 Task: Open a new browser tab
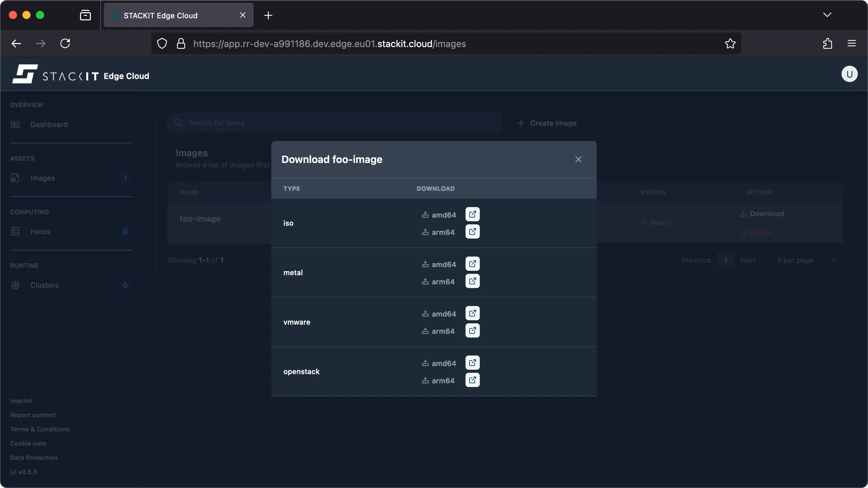(268, 15)
